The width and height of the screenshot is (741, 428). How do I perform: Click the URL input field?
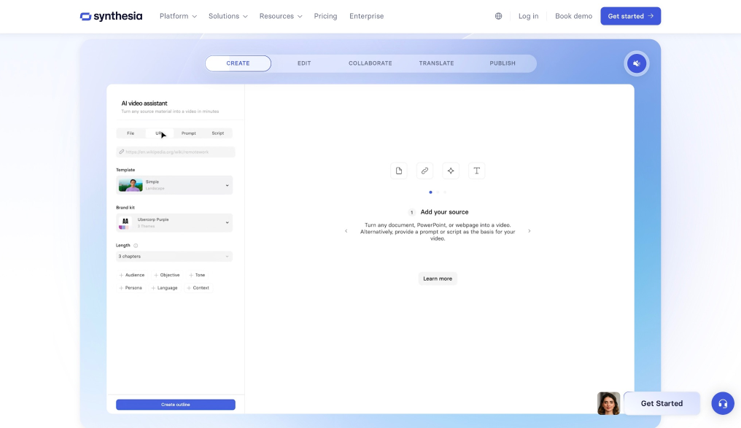[x=175, y=152]
